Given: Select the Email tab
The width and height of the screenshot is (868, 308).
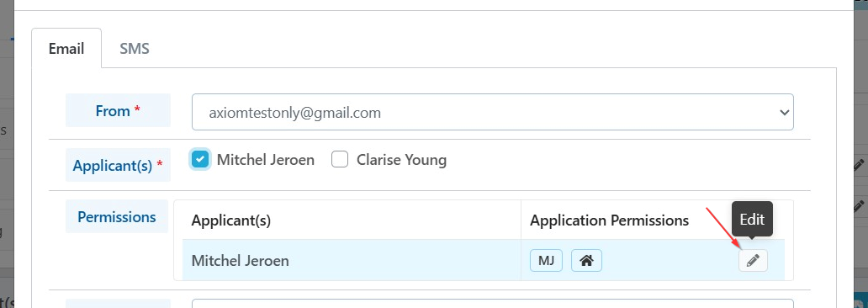Looking at the screenshot, I should click(66, 48).
